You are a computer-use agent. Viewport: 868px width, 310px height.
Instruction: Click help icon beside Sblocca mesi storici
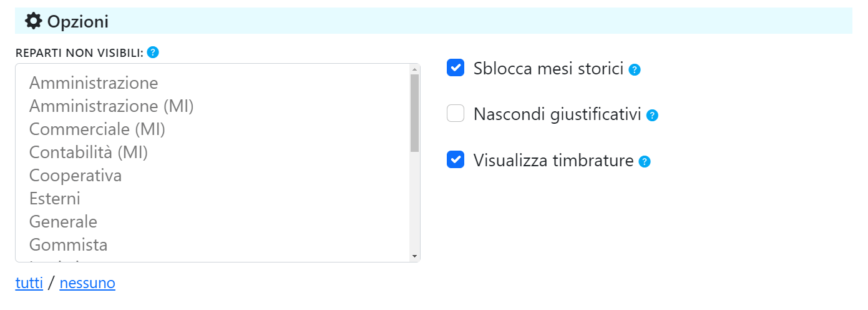click(635, 69)
